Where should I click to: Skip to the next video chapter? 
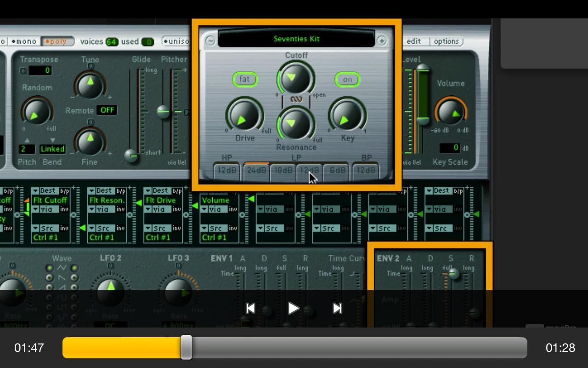(x=337, y=308)
